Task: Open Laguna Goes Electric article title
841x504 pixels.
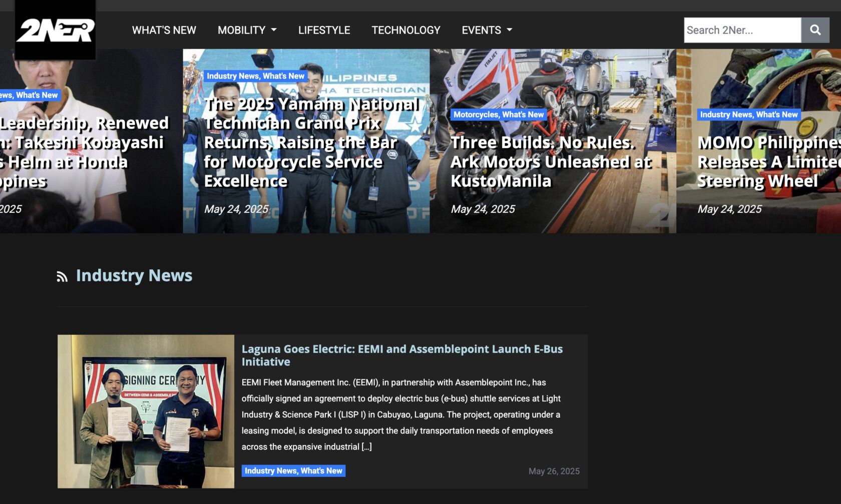Action: 402,355
